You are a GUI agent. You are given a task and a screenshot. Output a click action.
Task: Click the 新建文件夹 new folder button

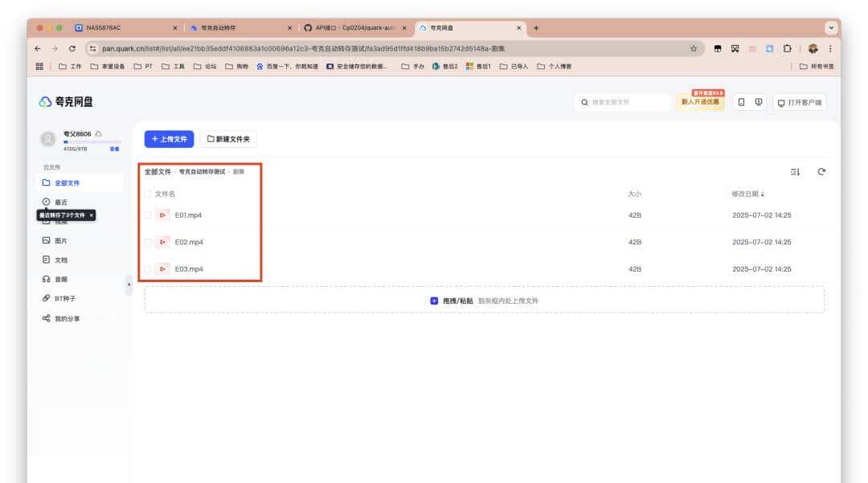point(228,139)
